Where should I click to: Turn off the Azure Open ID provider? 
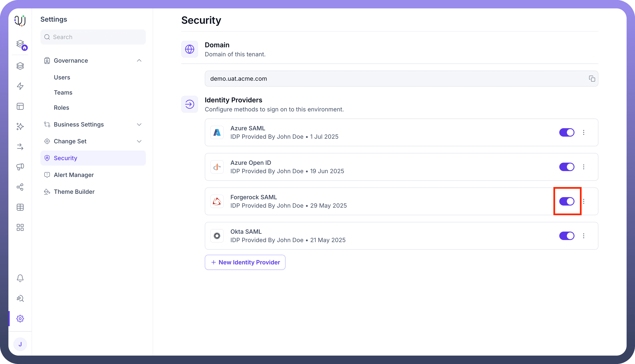point(566,167)
